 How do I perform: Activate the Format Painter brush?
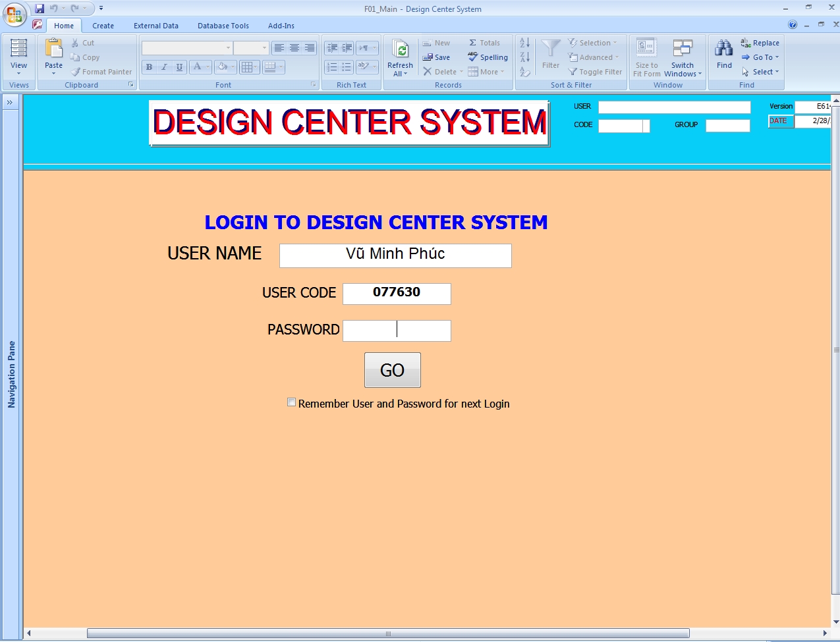pos(101,72)
